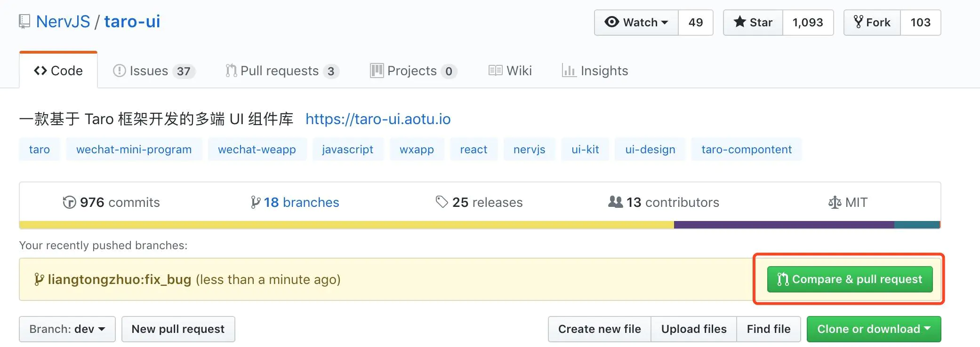View the 1,093 stargazers count
This screenshot has height=347, width=980.
[x=808, y=22]
